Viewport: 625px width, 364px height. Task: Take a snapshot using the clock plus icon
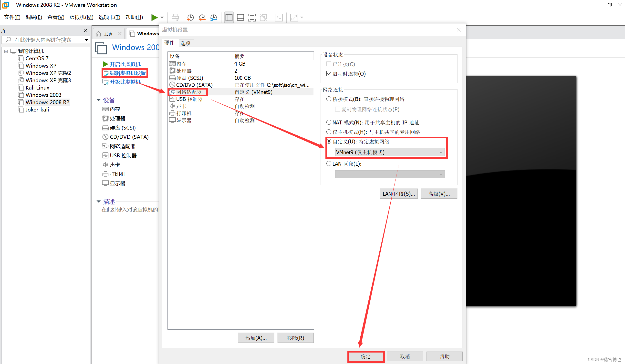pyautogui.click(x=190, y=17)
